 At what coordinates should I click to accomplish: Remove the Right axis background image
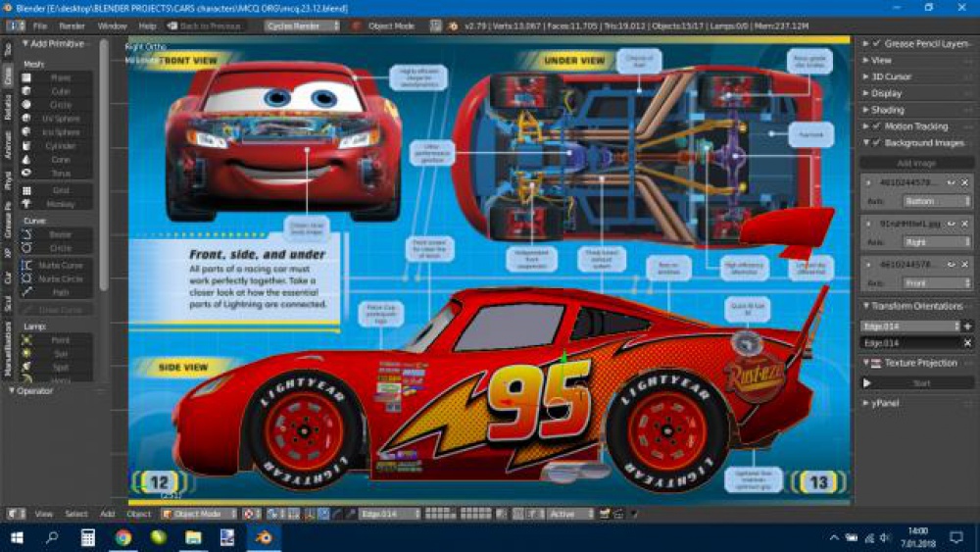965,224
